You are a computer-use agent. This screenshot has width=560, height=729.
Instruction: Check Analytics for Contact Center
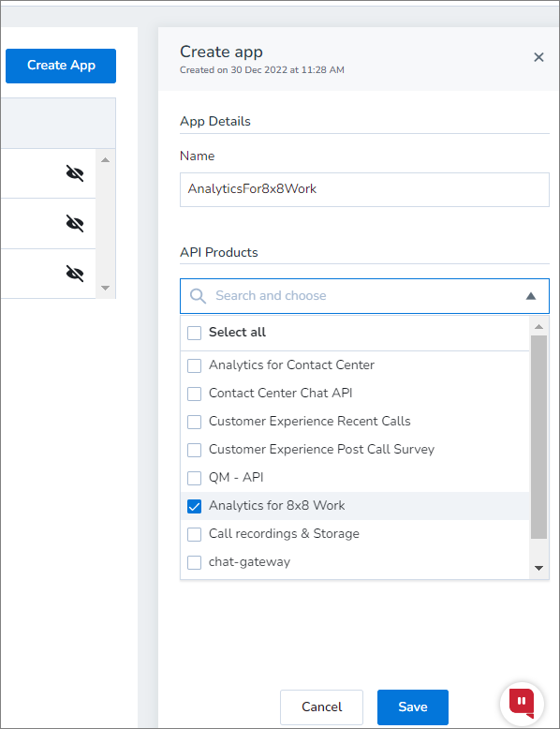coord(194,365)
